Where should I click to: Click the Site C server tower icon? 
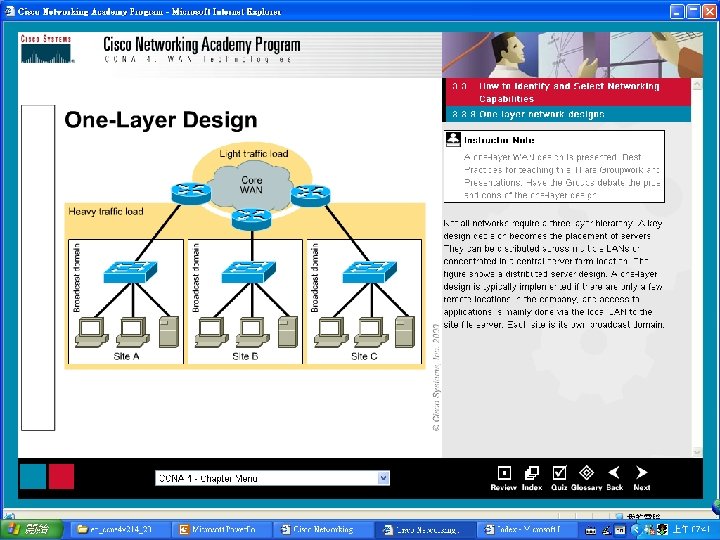[405, 332]
